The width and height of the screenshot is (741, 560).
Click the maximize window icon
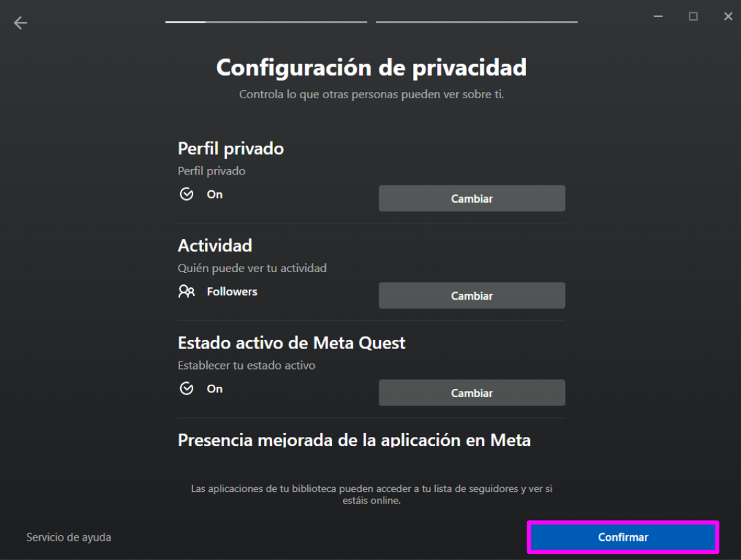(x=693, y=16)
